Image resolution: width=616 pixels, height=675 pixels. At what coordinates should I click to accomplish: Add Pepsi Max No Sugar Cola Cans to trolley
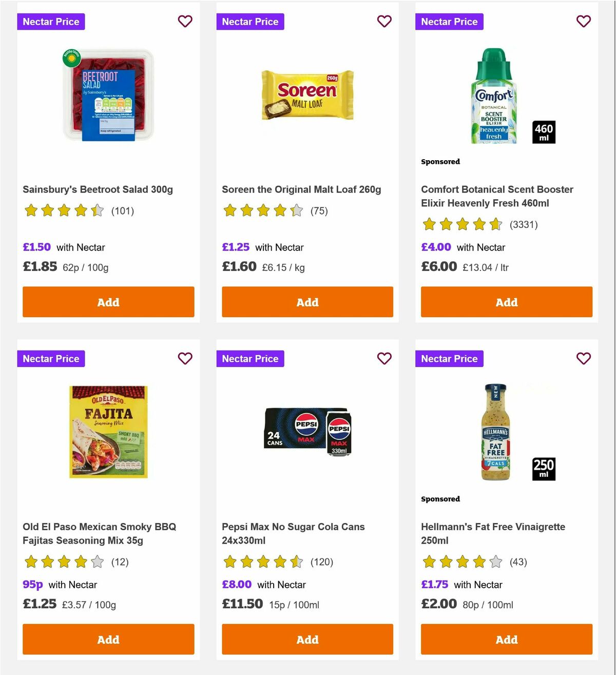click(x=307, y=640)
